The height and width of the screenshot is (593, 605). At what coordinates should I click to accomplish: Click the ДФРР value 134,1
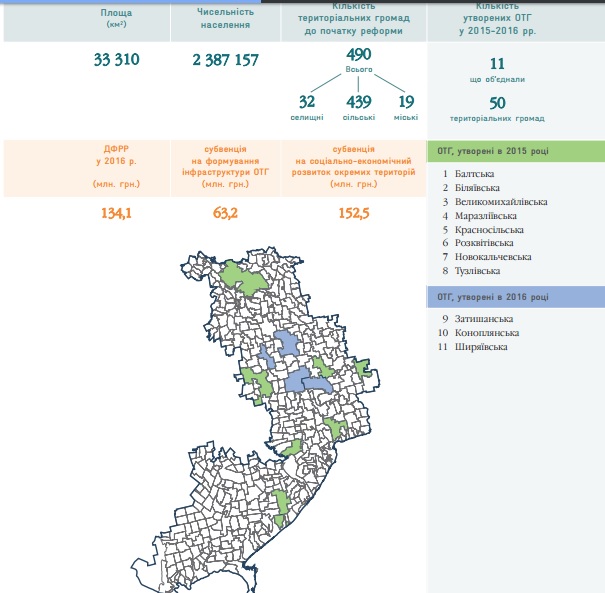(116, 212)
